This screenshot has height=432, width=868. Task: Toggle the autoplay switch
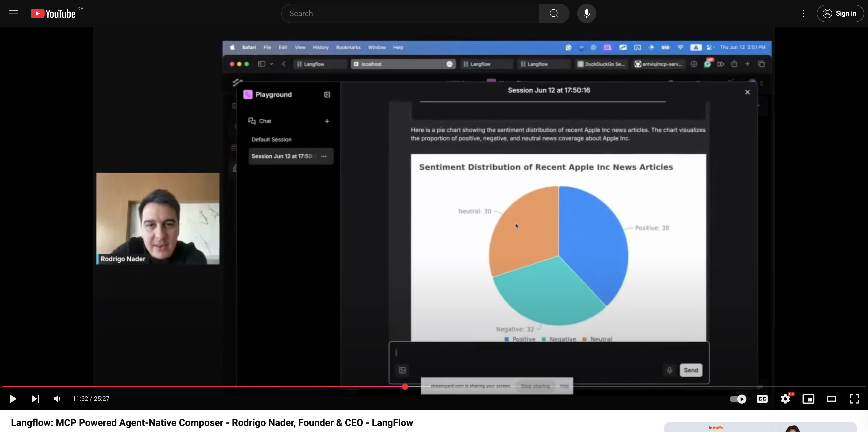738,399
